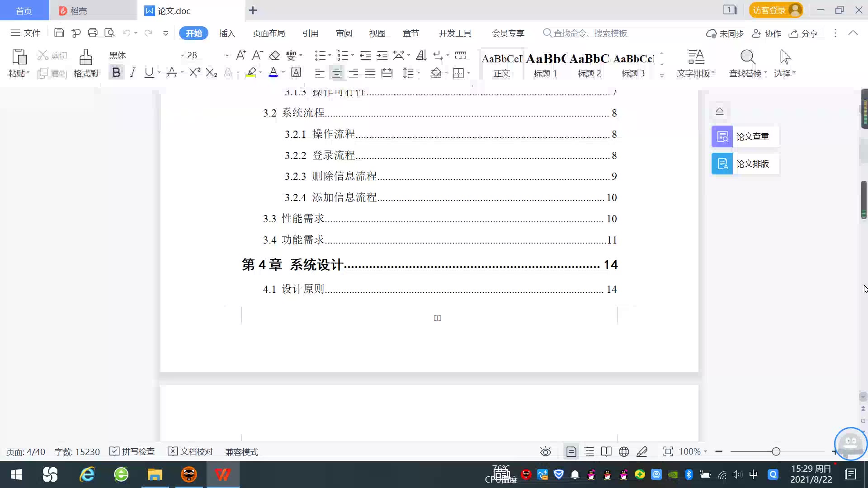The image size is (868, 488).
Task: Toggle spell check (拼写检查) in status bar
Action: coord(132,452)
